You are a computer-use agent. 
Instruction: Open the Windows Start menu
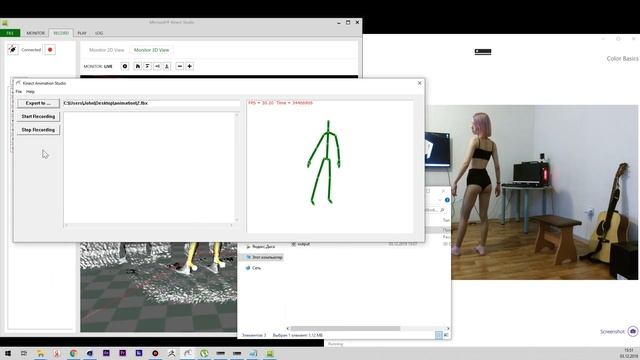[x=7, y=353]
